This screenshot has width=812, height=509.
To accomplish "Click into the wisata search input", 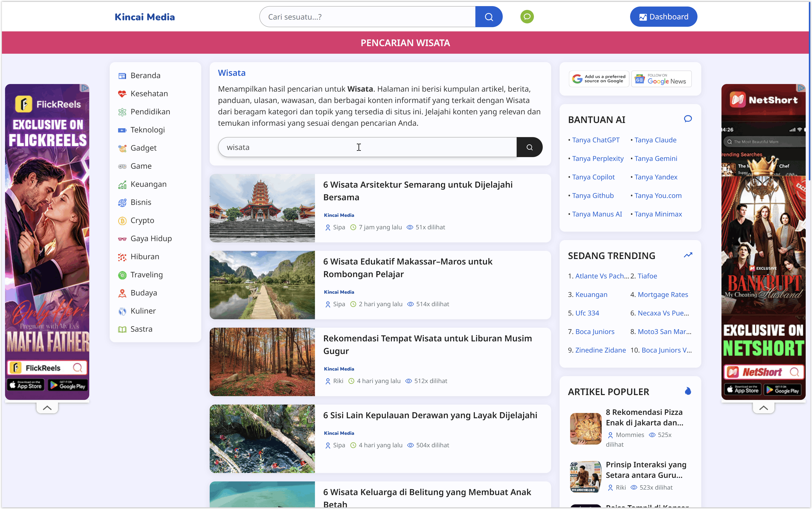I will pos(367,147).
